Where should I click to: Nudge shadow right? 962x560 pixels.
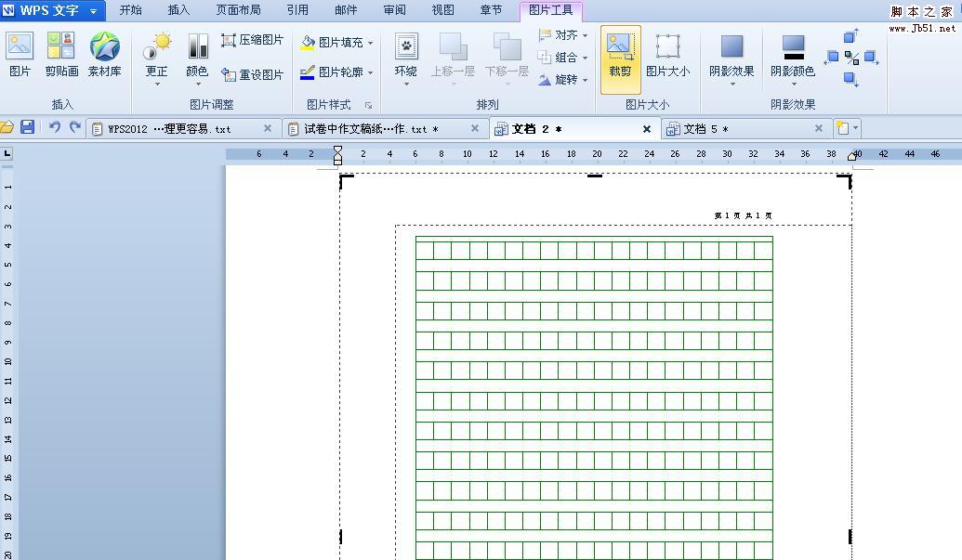pyautogui.click(x=871, y=58)
